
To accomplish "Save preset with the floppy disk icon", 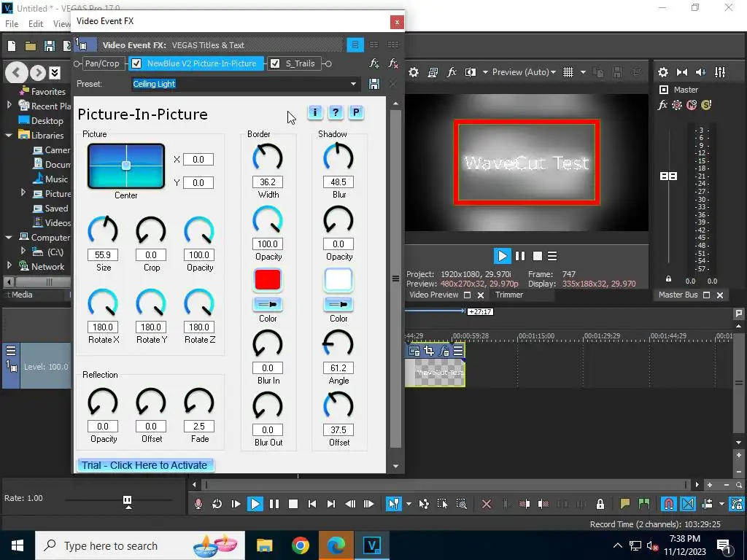I will pos(374,84).
